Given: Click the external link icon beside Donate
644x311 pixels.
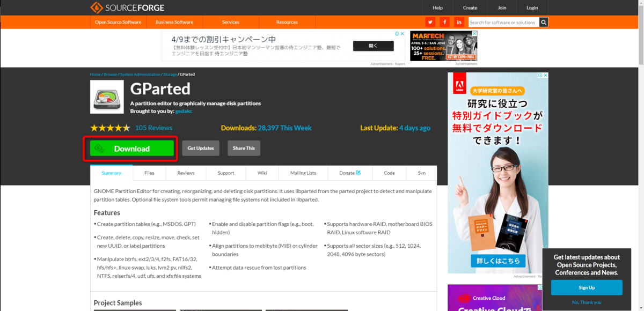Looking at the screenshot, I should [x=358, y=173].
